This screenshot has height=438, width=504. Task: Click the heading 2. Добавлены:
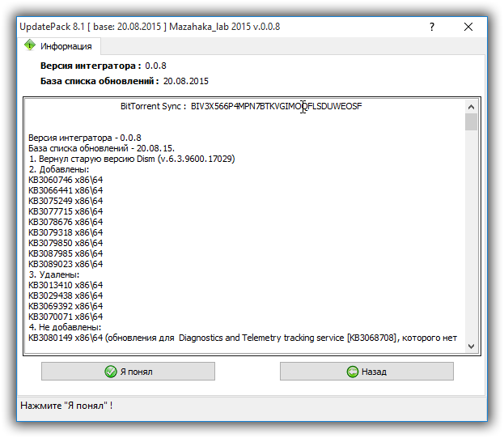tap(59, 169)
